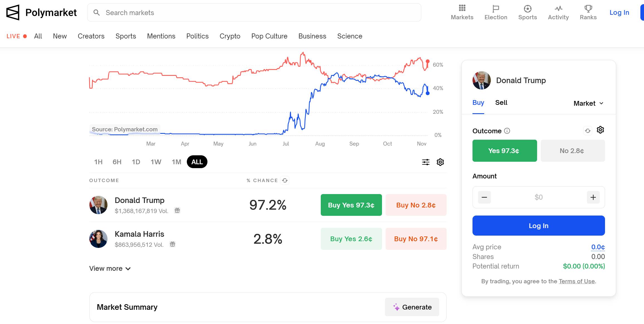Refresh the percent chance column
This screenshot has width=644, height=324.
pos(285,180)
